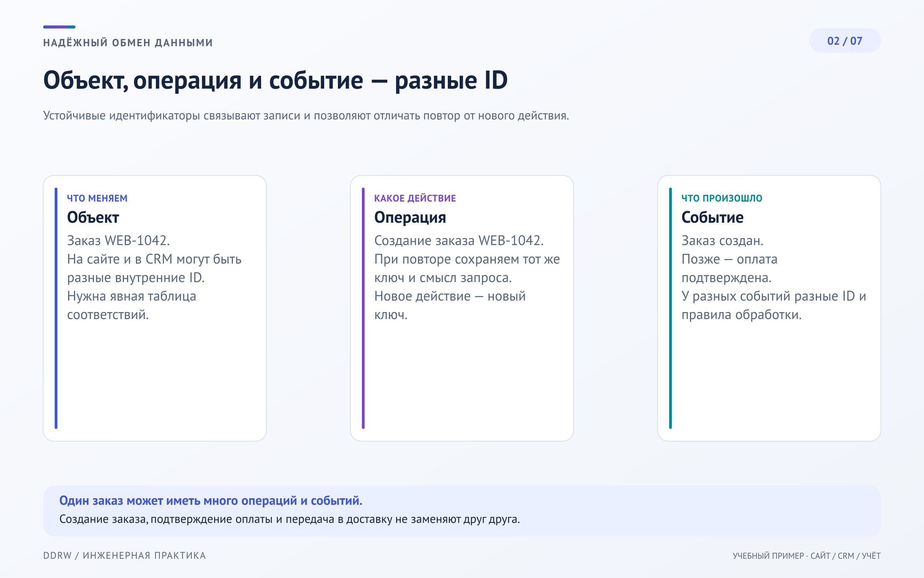Click the КАКОЕ ДЕЙСТВИЕ card label
This screenshot has height=578, width=924.
415,198
